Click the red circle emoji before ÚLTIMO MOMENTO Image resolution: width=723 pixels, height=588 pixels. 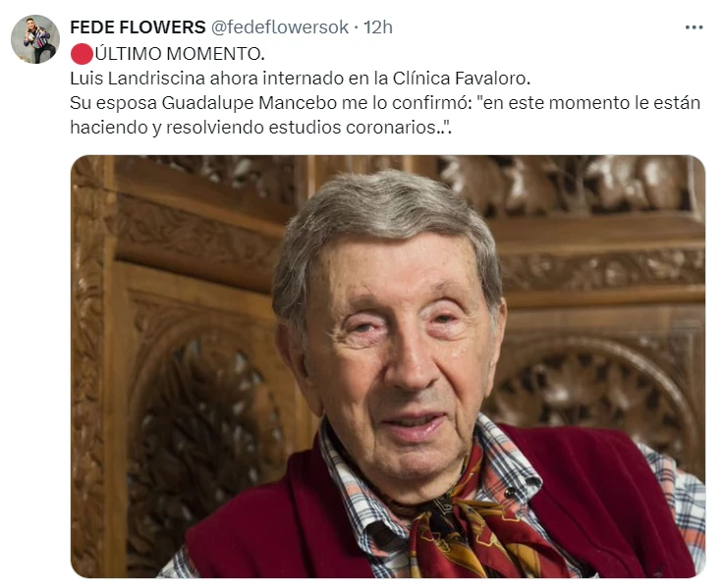click(82, 54)
